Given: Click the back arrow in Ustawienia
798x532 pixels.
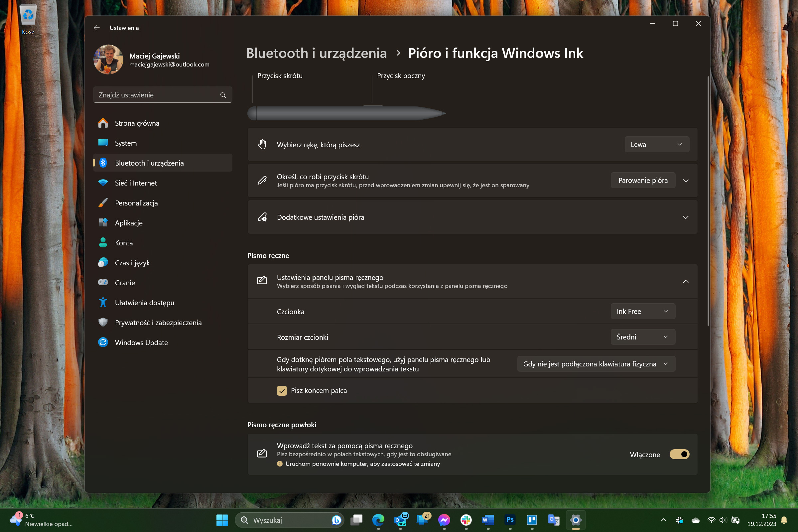Looking at the screenshot, I should point(97,28).
